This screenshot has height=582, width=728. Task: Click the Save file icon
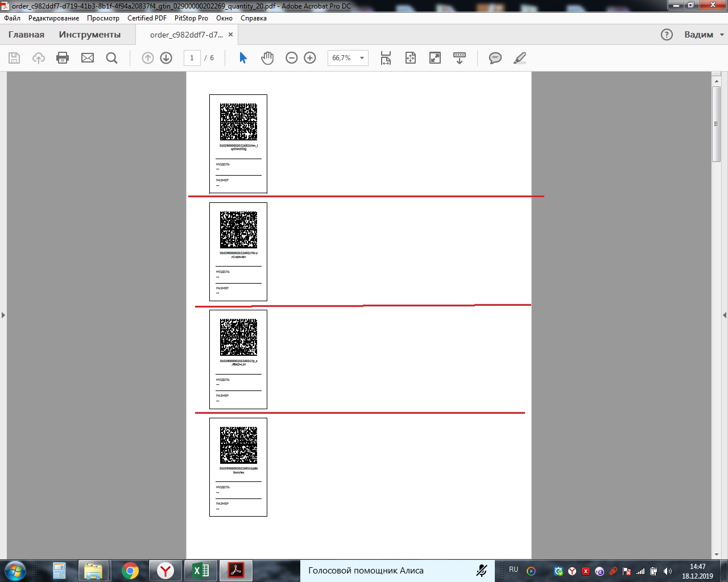pyautogui.click(x=14, y=58)
